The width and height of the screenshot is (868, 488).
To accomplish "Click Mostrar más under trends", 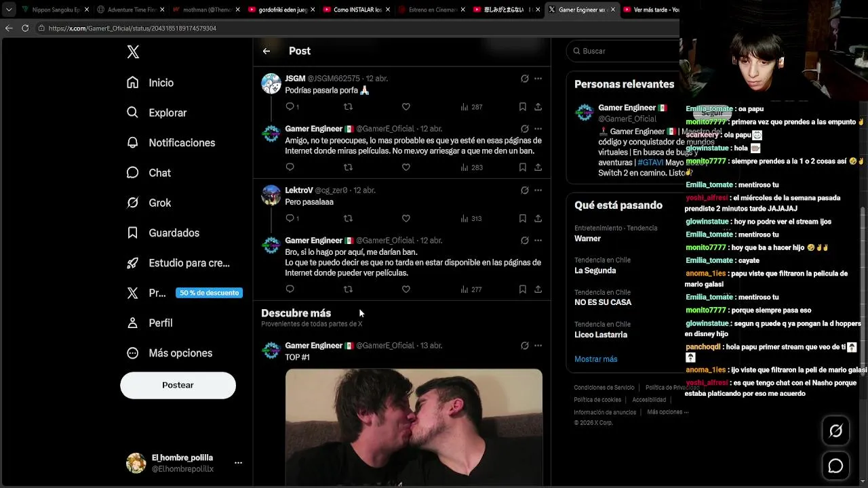I will [x=596, y=359].
